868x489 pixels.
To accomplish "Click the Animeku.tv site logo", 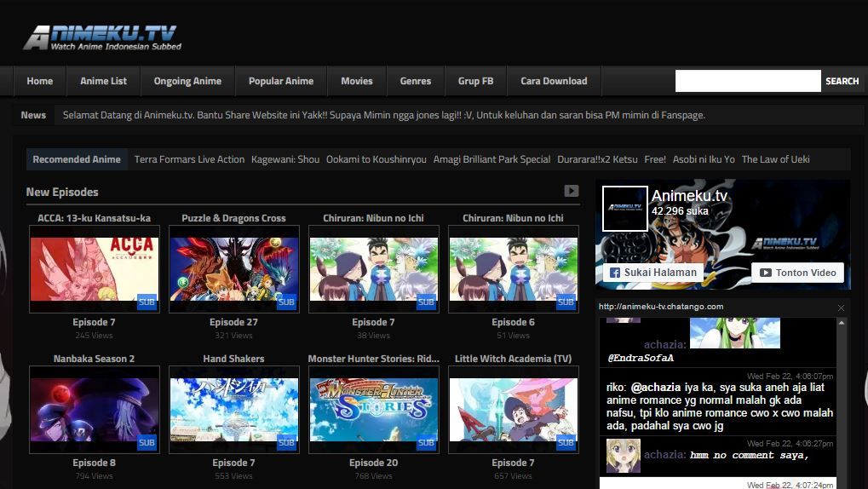I will 103,37.
